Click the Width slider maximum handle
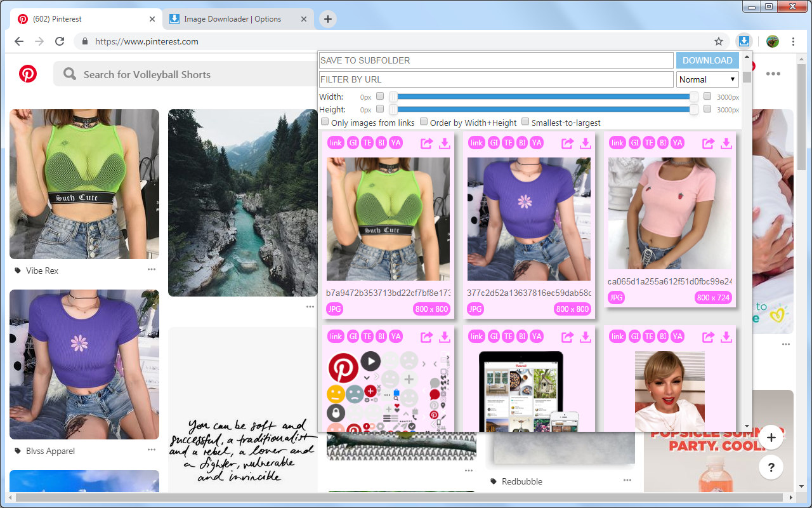Image resolution: width=812 pixels, height=508 pixels. click(x=694, y=97)
